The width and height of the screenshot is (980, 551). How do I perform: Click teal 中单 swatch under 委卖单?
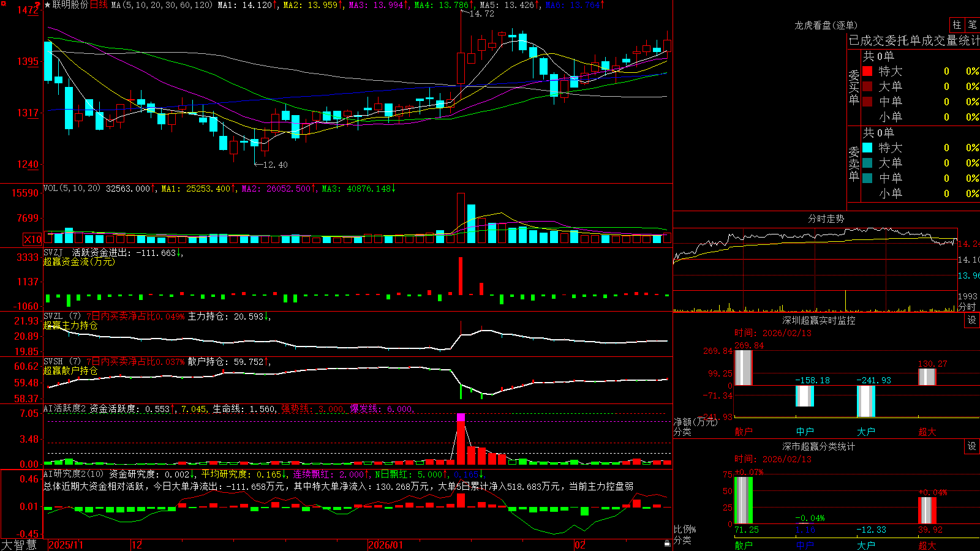click(867, 178)
